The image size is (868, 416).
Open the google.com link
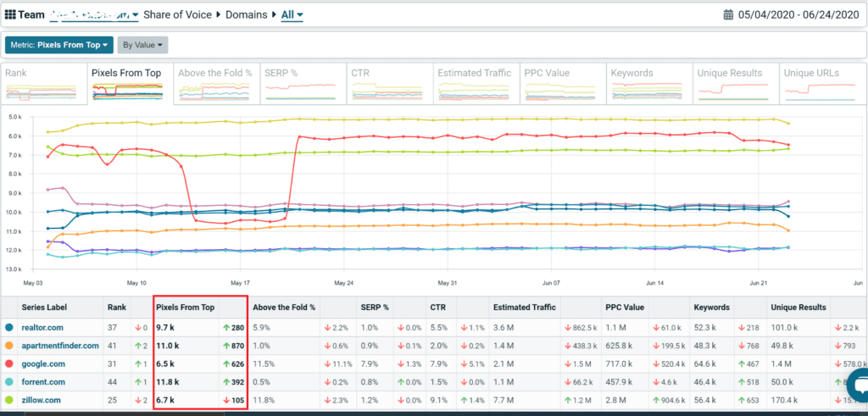click(43, 364)
